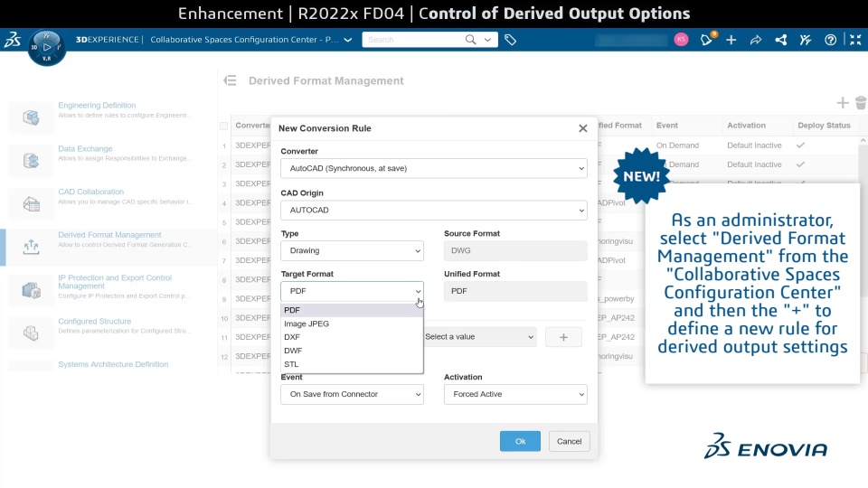Click the IP Protection and Export Control icon

(x=31, y=290)
